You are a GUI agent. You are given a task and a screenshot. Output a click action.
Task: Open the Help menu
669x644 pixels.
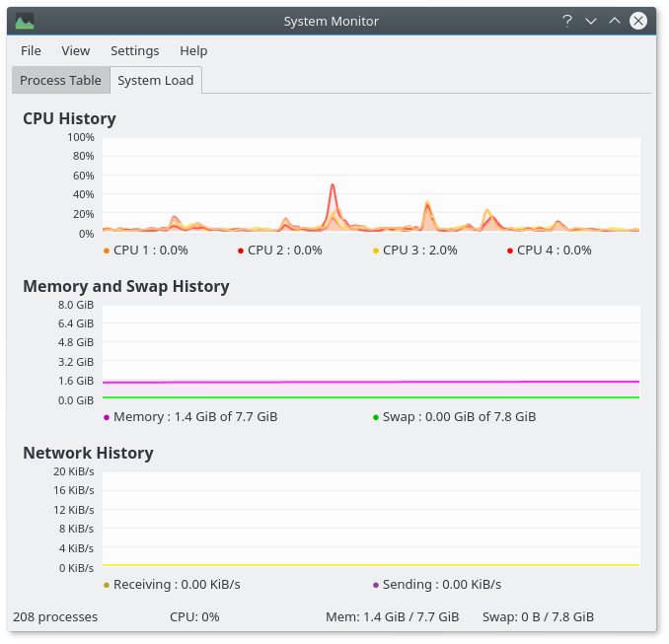tap(193, 50)
